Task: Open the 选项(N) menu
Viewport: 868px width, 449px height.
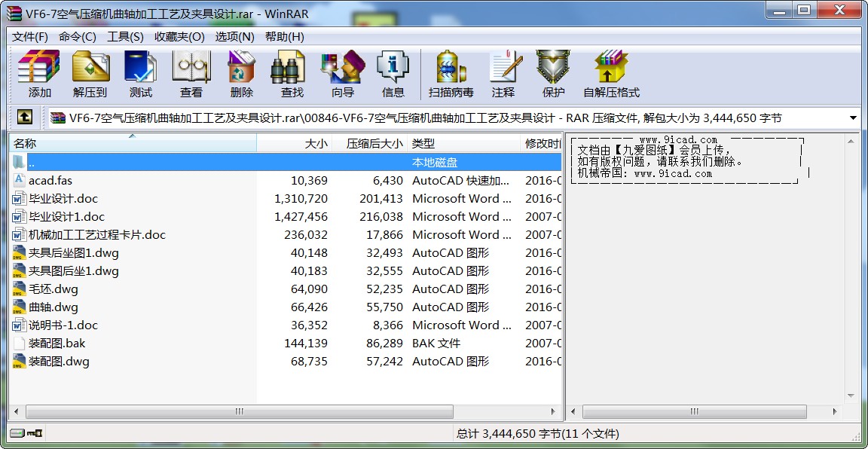Action: [x=235, y=37]
